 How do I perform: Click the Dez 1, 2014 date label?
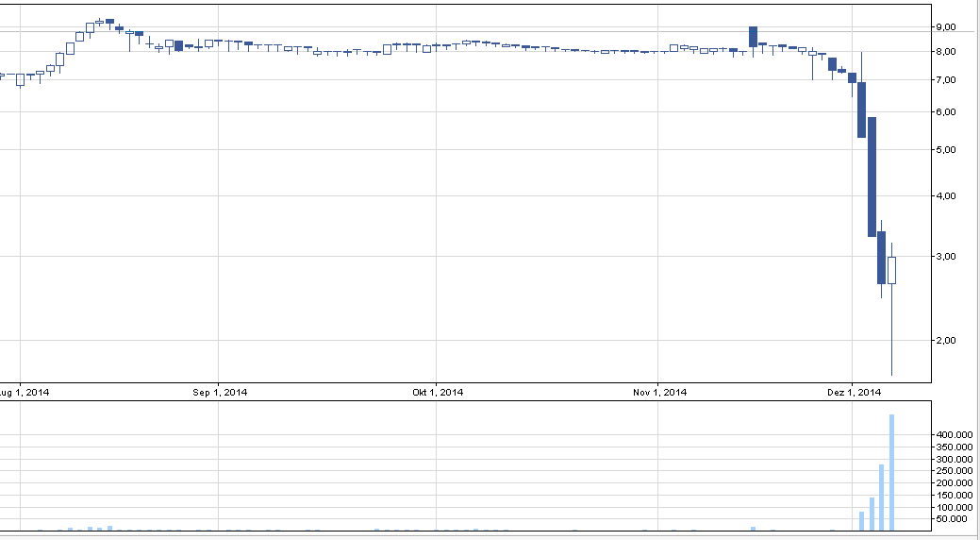[853, 393]
